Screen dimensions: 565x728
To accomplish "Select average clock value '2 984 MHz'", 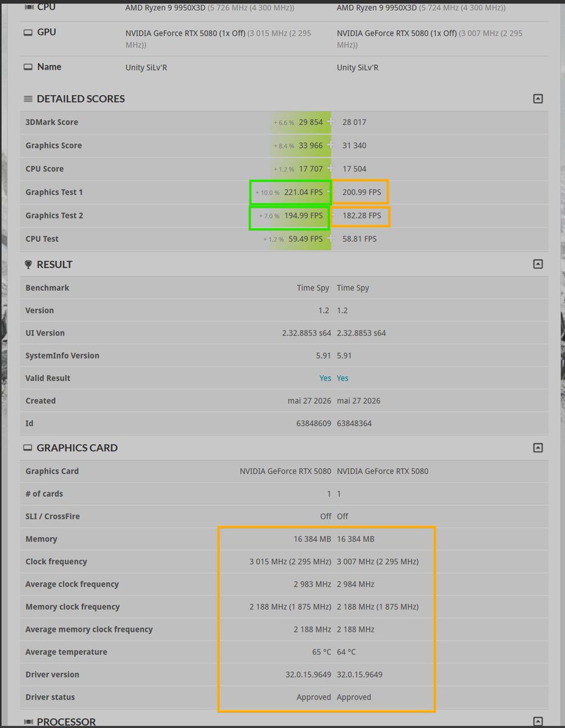I will coord(356,584).
